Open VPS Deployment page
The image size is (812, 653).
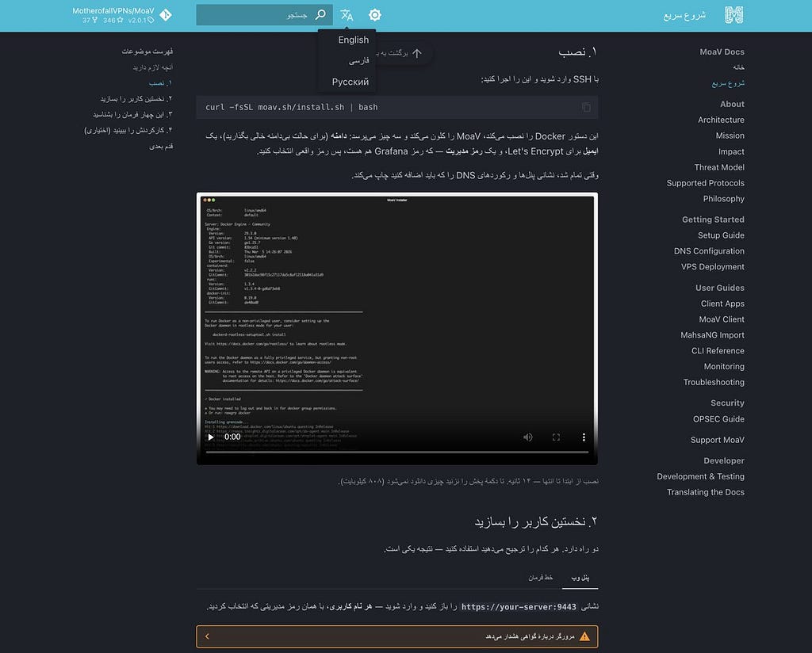713,266
